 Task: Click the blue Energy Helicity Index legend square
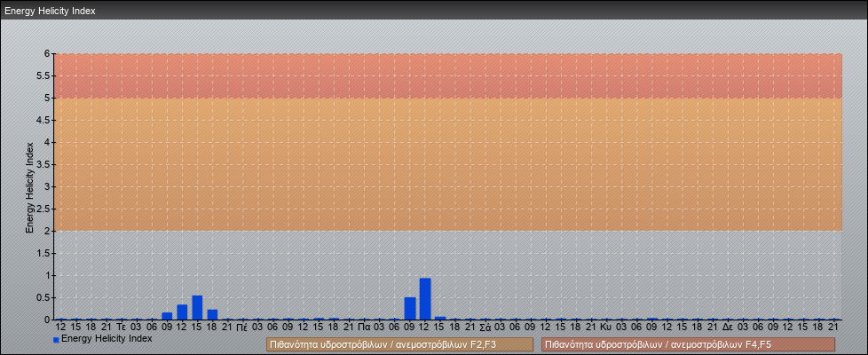(56, 340)
